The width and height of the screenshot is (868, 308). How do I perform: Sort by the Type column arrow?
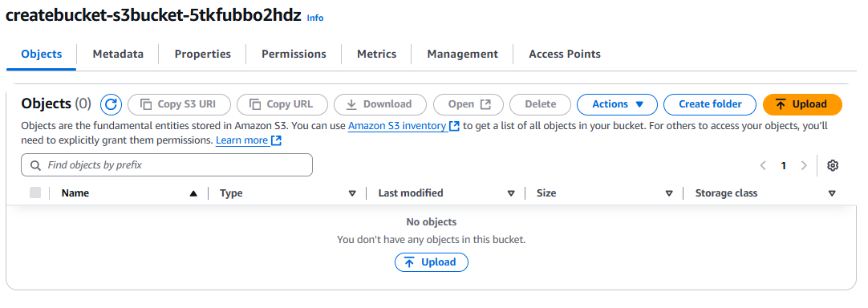tap(352, 193)
